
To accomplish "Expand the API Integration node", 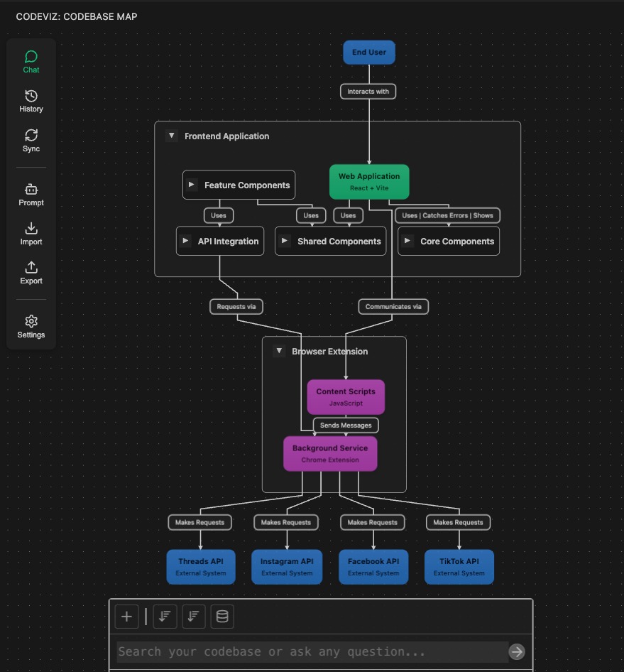I will tap(185, 241).
